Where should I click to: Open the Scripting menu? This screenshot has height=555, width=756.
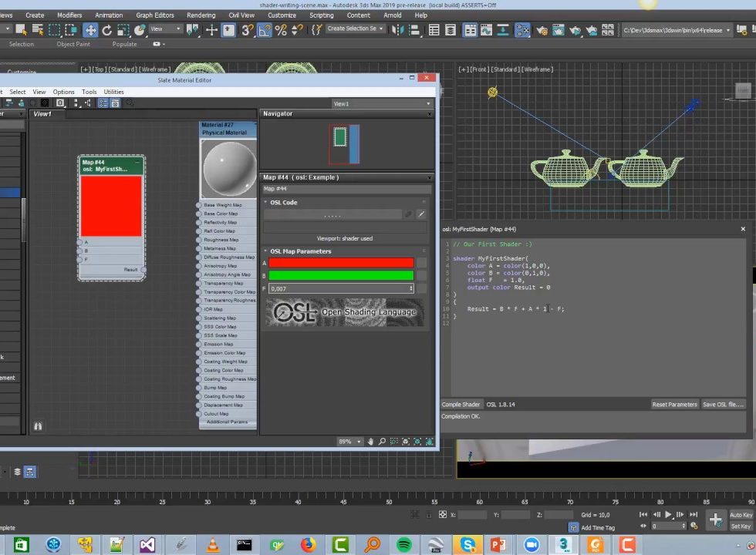[321, 15]
